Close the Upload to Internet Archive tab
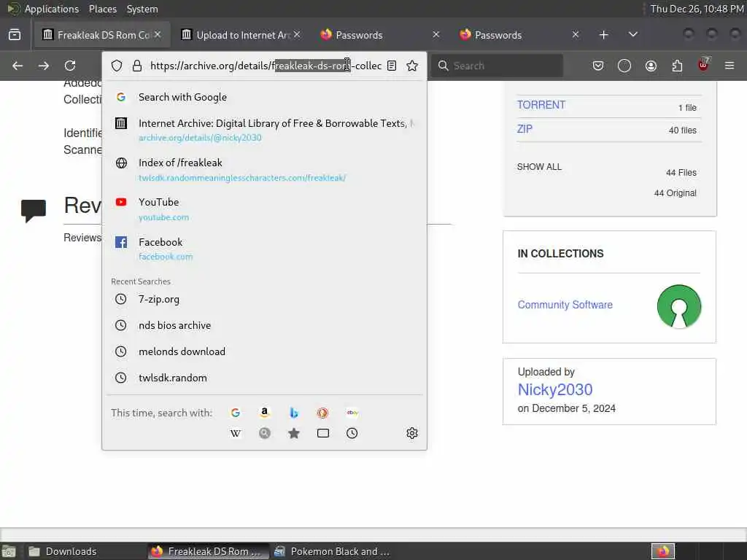This screenshot has height=560, width=747. [297, 34]
